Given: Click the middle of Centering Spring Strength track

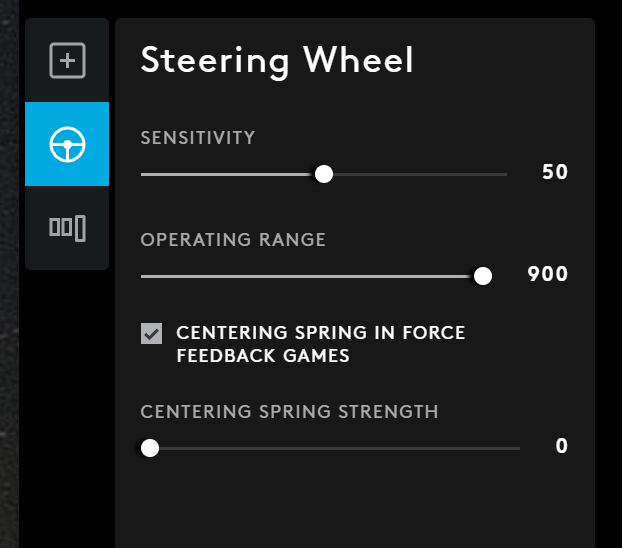Looking at the screenshot, I should [335, 448].
